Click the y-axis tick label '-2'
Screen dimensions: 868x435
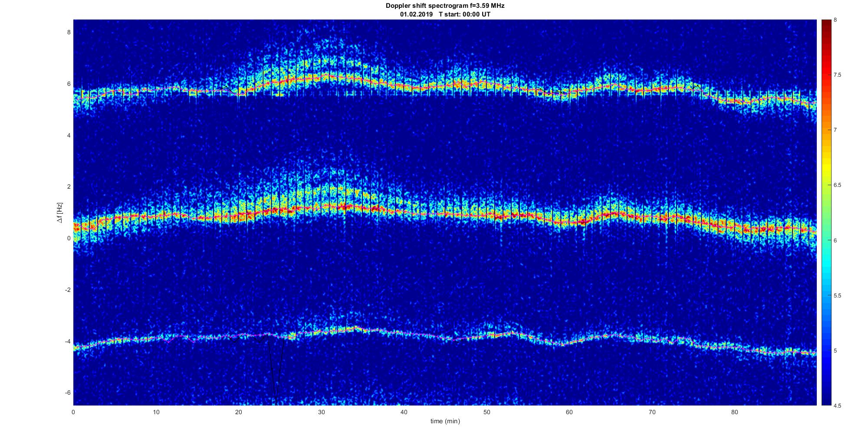coord(67,290)
